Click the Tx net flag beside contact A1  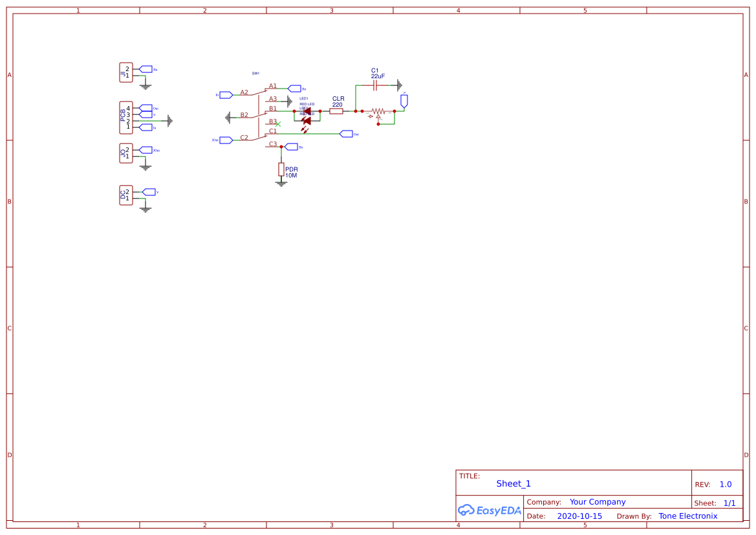(x=295, y=87)
